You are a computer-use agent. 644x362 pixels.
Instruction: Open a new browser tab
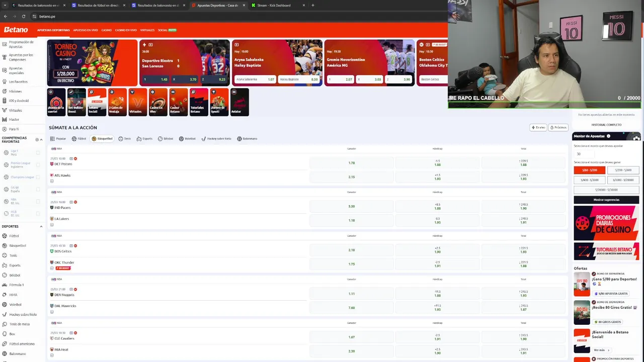[312, 5]
